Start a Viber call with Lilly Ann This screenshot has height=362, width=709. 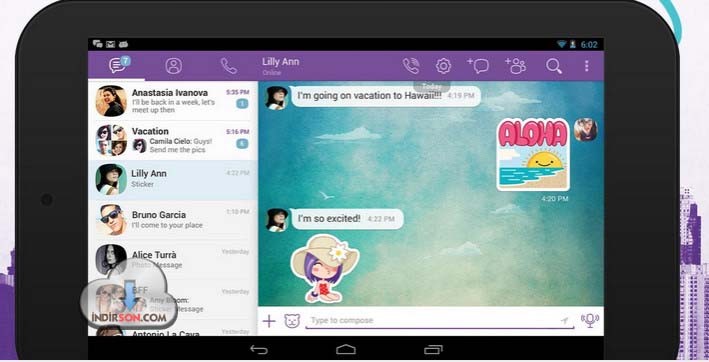pos(411,66)
